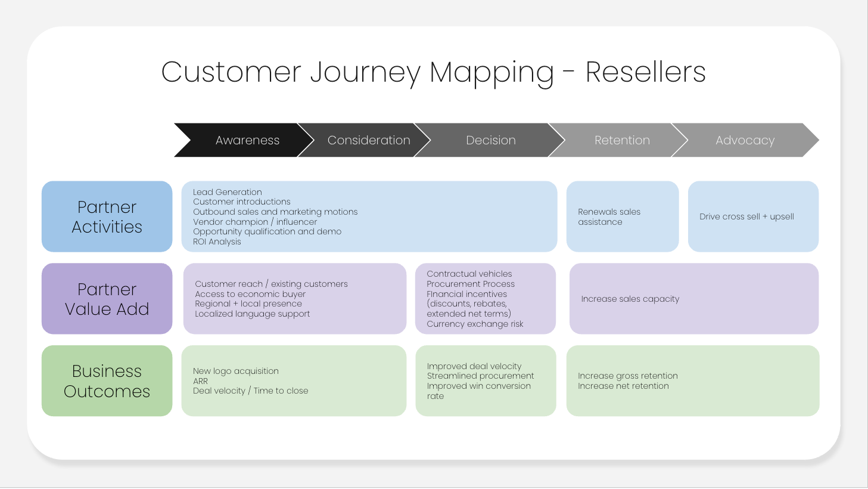
Task: Open the Contractual vehicles box
Action: 486,299
